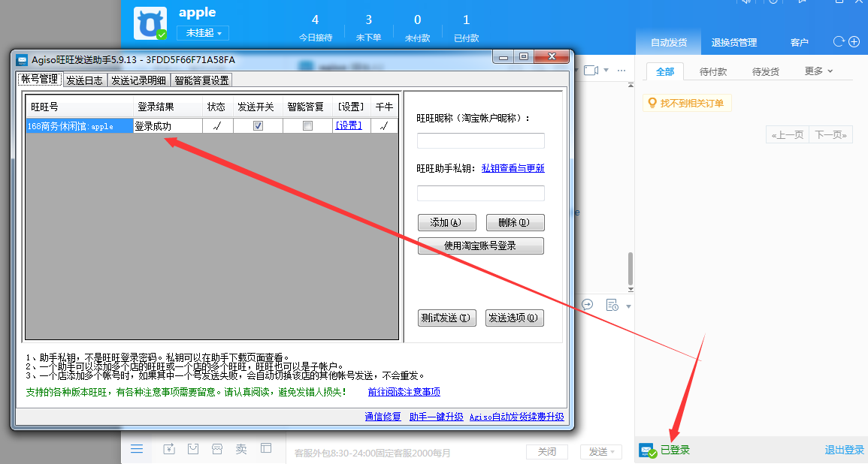Click the 下一页 pagination button
868x464 pixels.
831,134
